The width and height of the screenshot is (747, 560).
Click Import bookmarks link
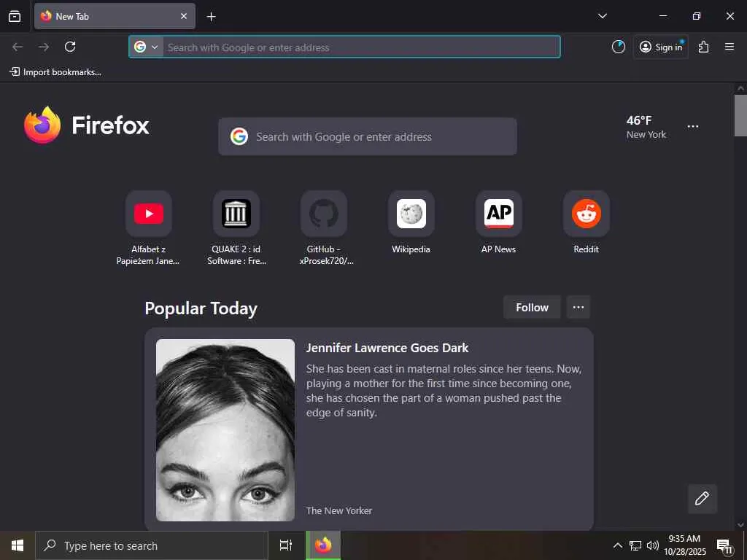click(55, 72)
